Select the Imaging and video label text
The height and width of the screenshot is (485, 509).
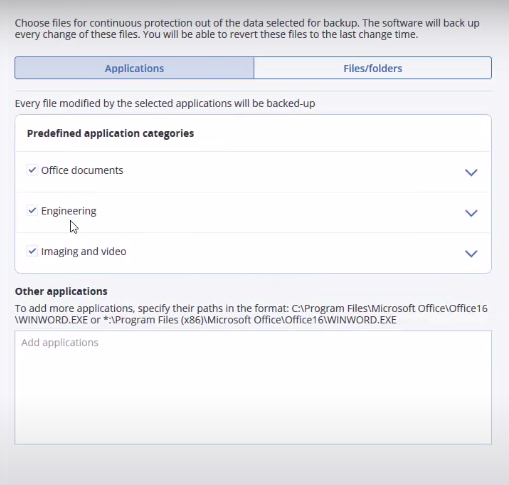pos(84,251)
